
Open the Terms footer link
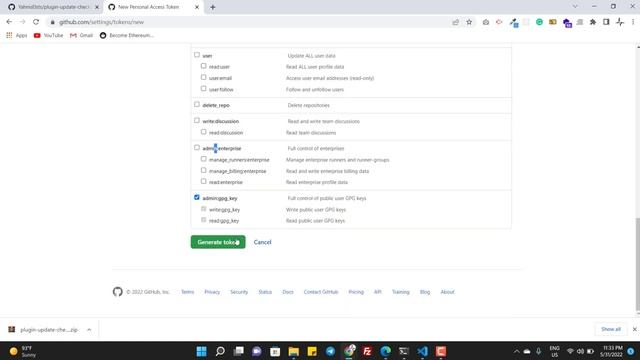click(x=187, y=292)
